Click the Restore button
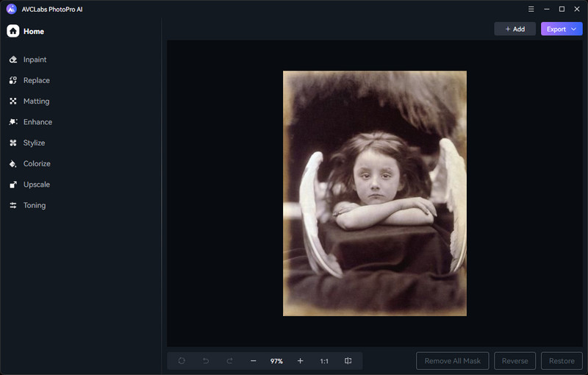 562,361
